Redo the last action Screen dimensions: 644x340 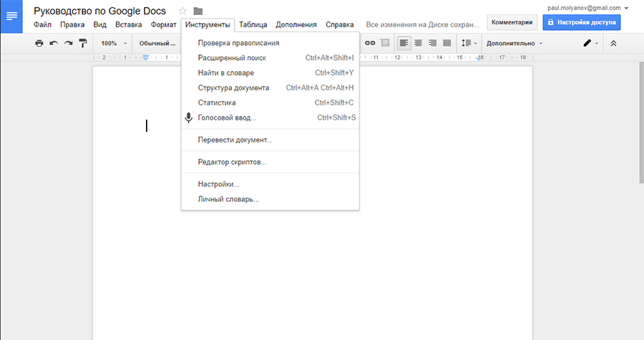click(68, 43)
